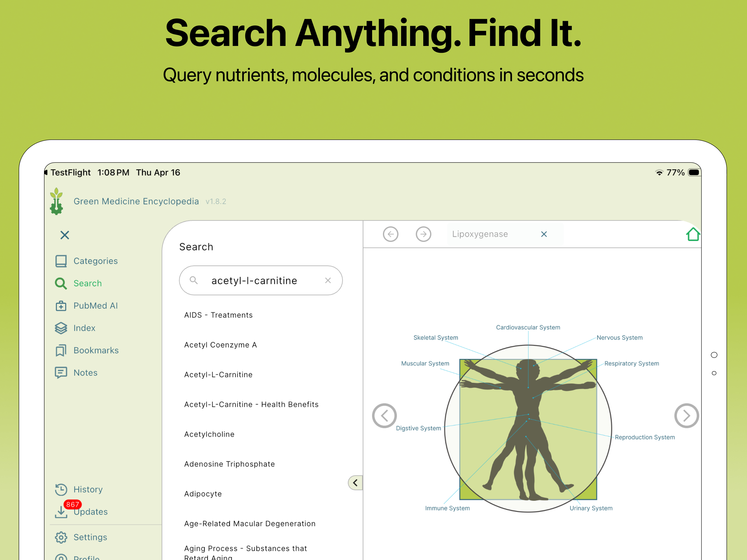Viewport: 747px width, 560px height.
Task: Open the Categories book icon
Action: click(61, 261)
